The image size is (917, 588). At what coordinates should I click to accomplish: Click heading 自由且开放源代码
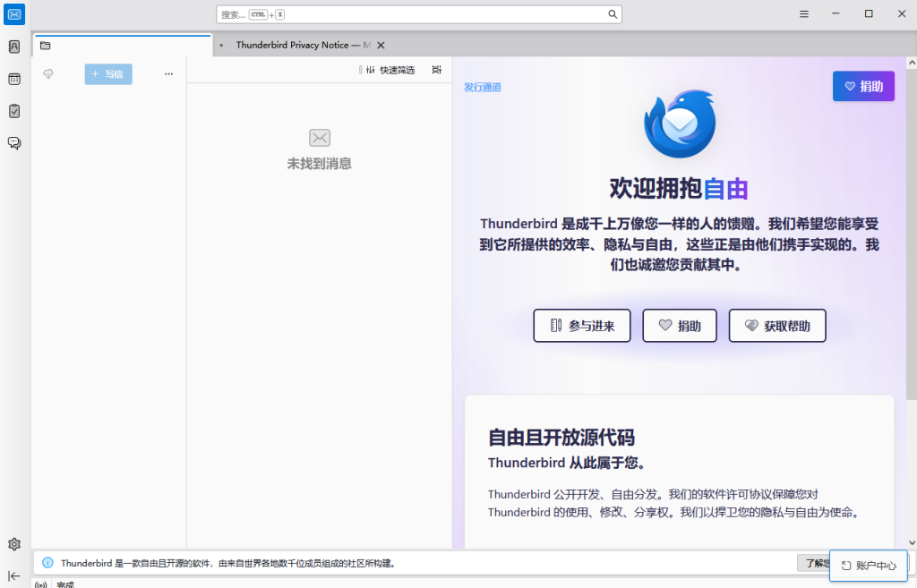pos(561,438)
